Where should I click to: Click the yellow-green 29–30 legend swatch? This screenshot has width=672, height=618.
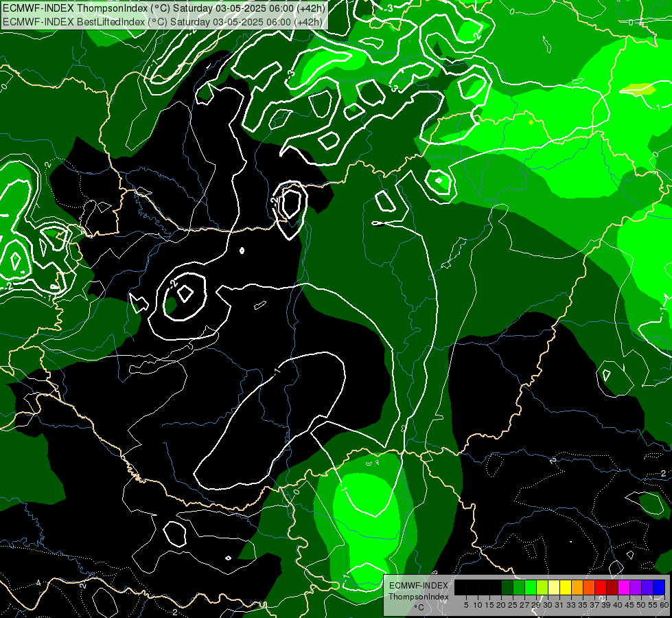542,587
